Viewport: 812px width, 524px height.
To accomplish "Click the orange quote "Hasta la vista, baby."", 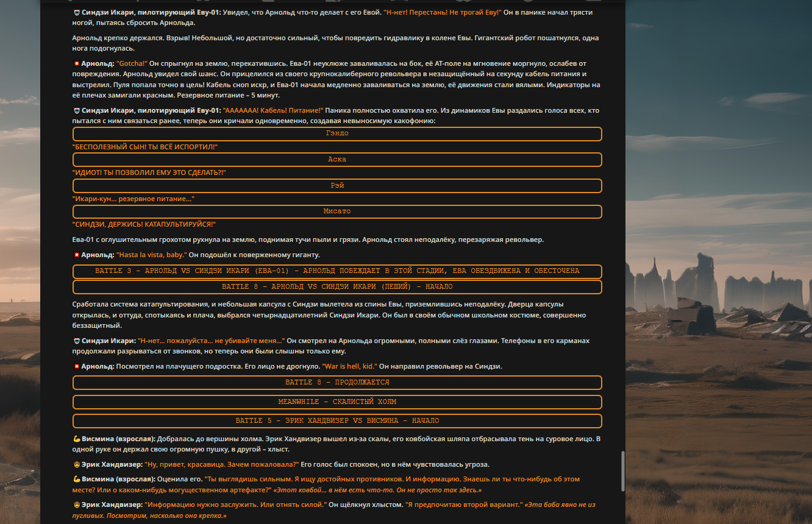I will 151,255.
